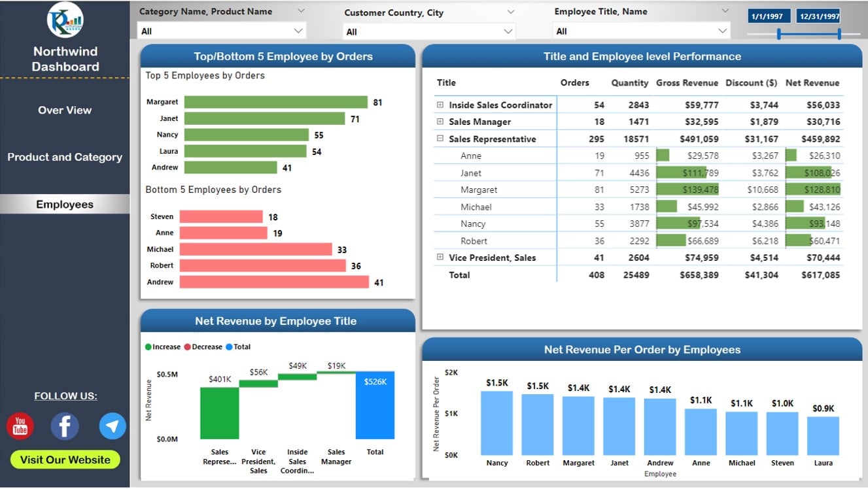Expand the Sales Manager row
This screenshot has width=868, height=489.
click(x=440, y=122)
